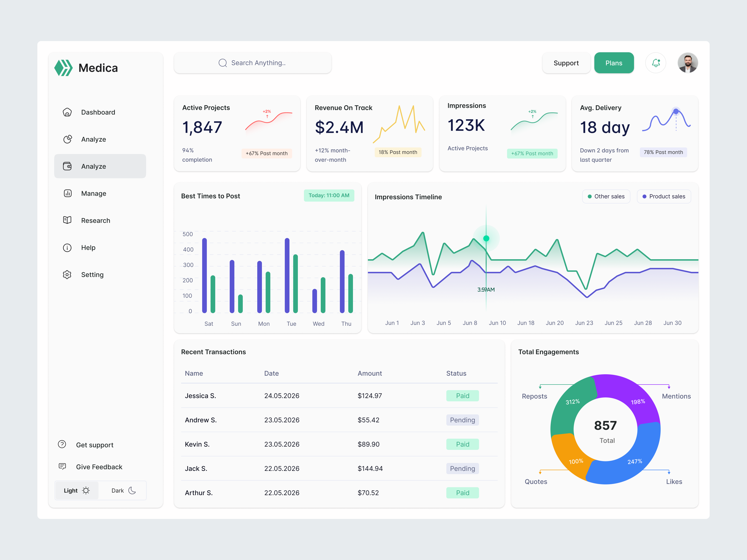Click the Amount column header

point(370,373)
